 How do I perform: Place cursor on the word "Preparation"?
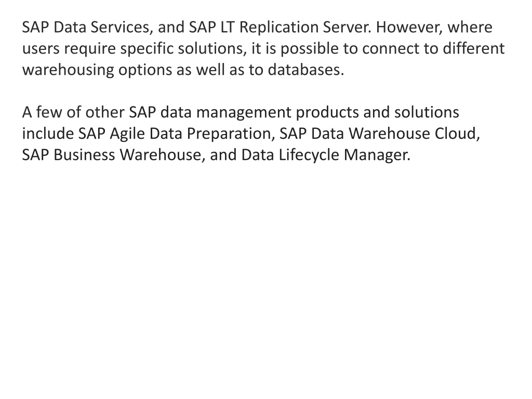coord(229,135)
